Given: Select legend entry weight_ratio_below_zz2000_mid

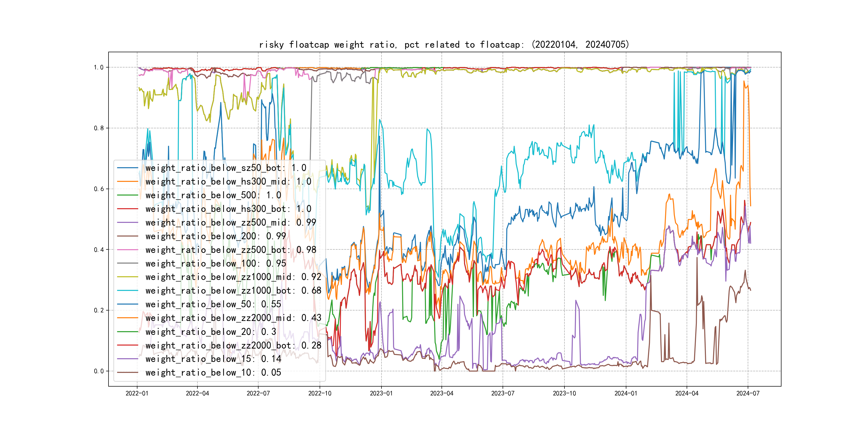Looking at the screenshot, I should (x=233, y=318).
